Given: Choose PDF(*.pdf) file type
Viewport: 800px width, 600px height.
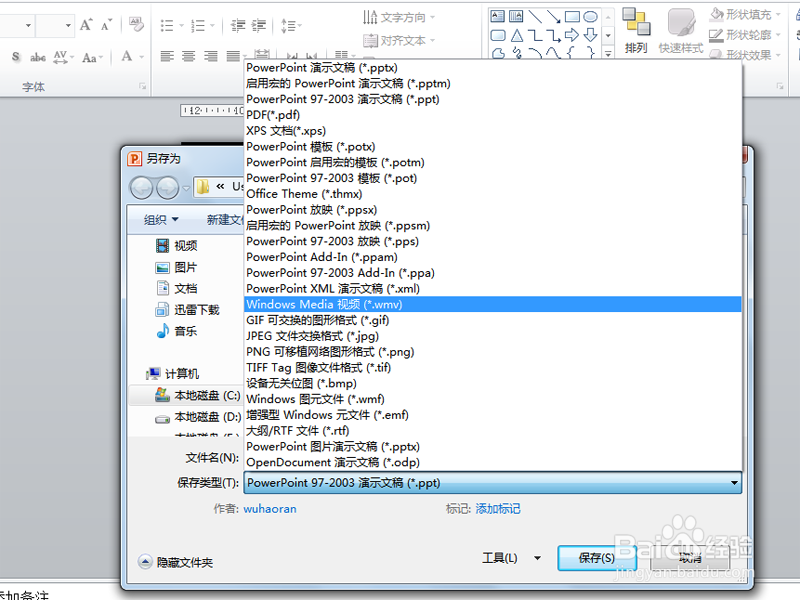Looking at the screenshot, I should 493,115.
